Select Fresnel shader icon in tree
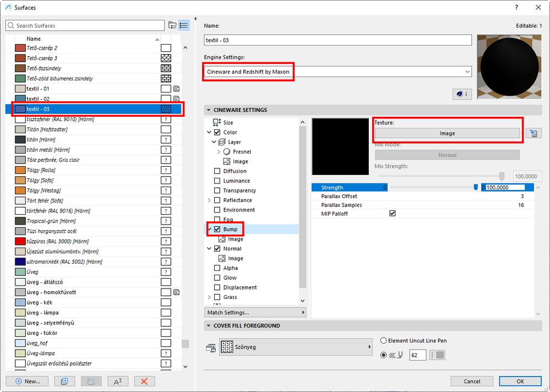550x392 pixels. pos(227,151)
